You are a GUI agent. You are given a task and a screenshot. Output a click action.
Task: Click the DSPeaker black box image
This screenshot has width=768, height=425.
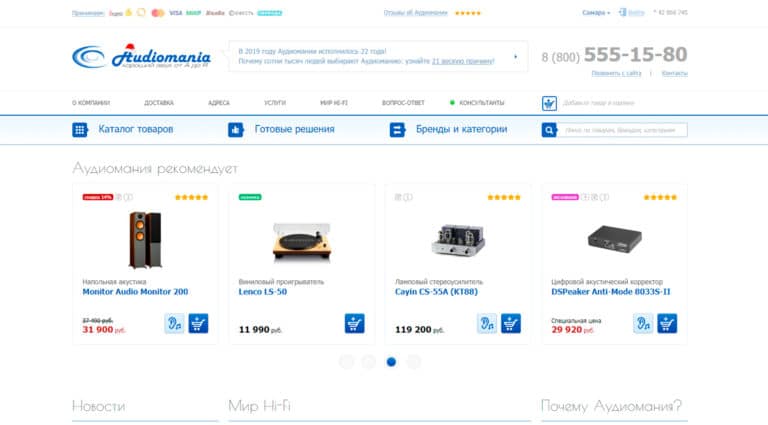pyautogui.click(x=614, y=239)
